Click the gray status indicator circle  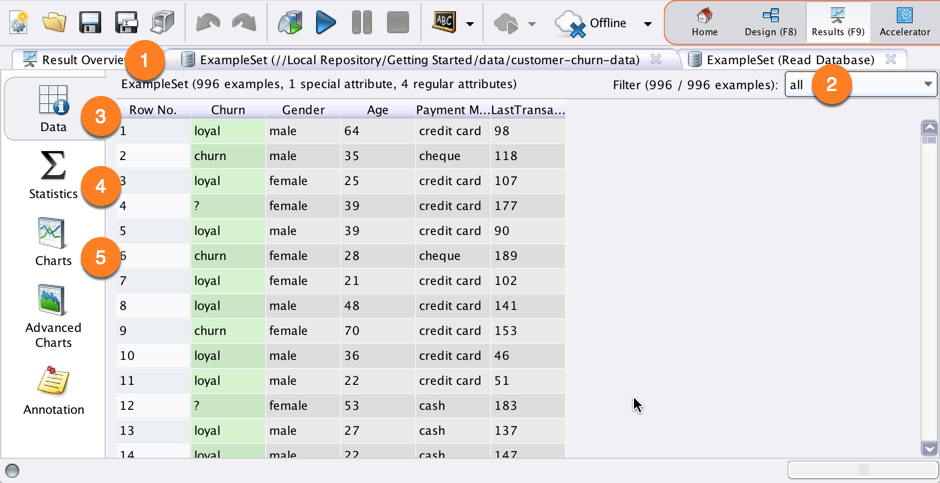[x=12, y=470]
